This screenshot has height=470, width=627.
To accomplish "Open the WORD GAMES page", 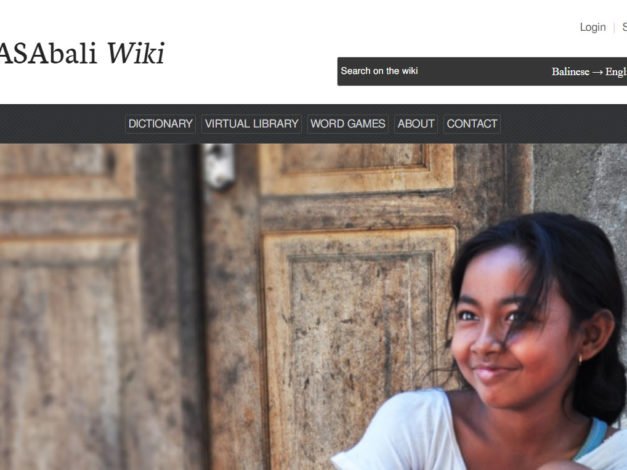I will [348, 124].
